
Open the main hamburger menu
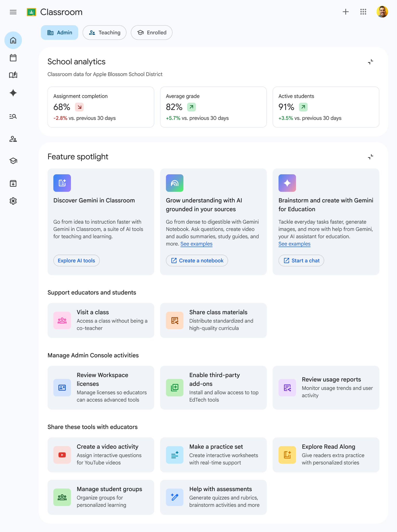(13, 12)
